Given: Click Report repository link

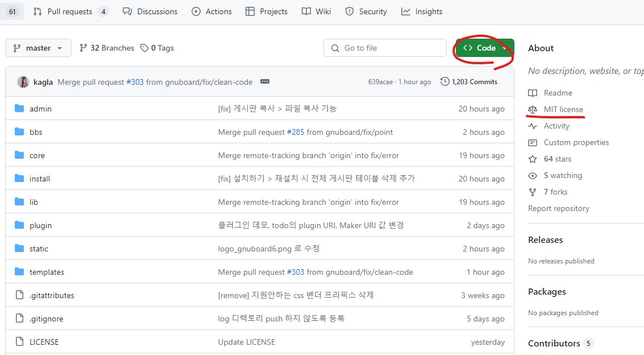Looking at the screenshot, I should [x=559, y=209].
